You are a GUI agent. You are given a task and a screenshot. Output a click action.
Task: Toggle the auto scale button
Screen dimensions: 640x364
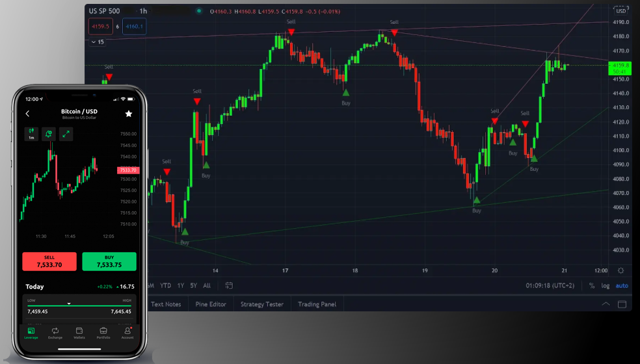(x=622, y=285)
